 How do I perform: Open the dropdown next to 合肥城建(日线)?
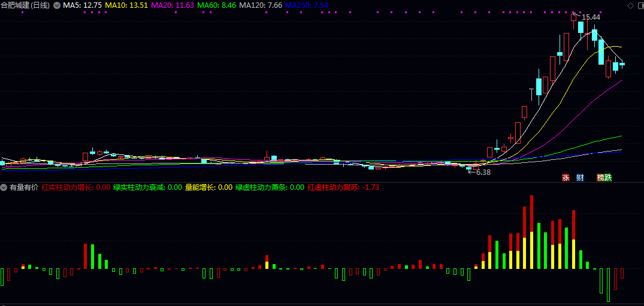57,6
